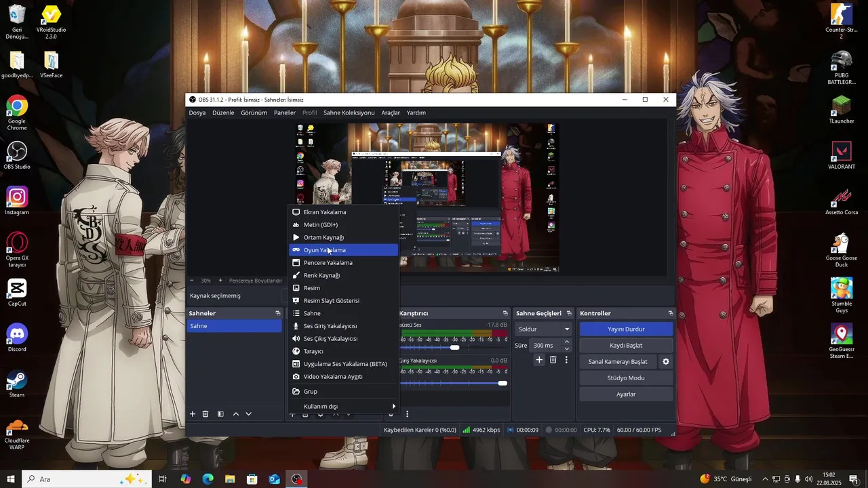
Task: Open the Düzenle menu
Action: pos(223,113)
